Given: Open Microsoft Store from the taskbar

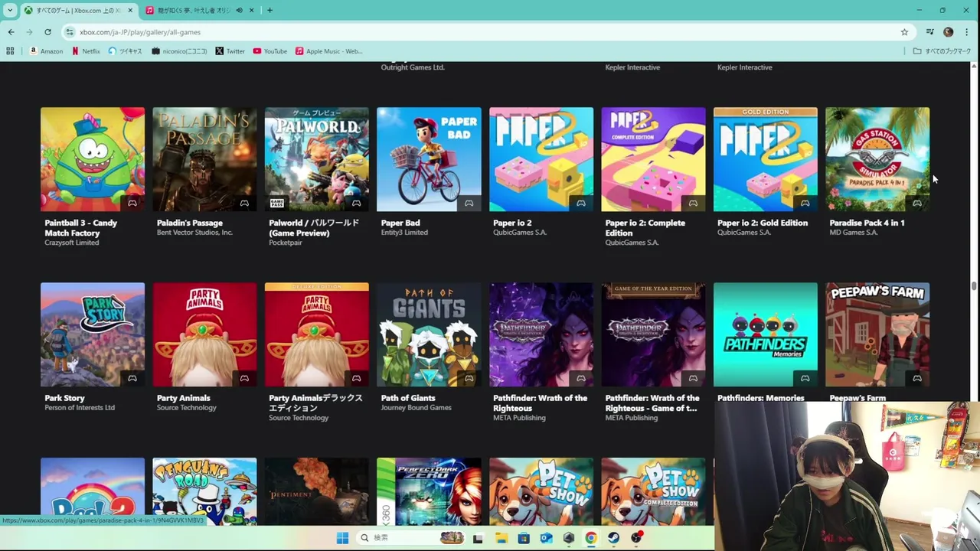Looking at the screenshot, I should click(524, 538).
